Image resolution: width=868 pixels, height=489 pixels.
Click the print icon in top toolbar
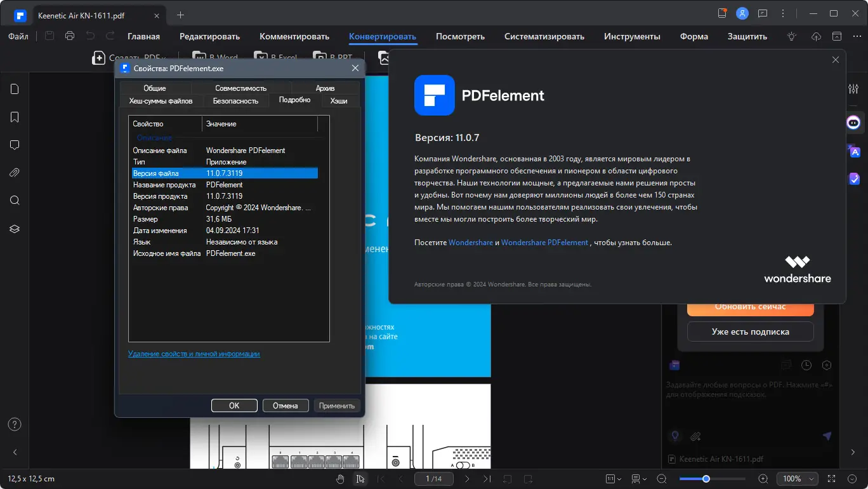(x=70, y=36)
